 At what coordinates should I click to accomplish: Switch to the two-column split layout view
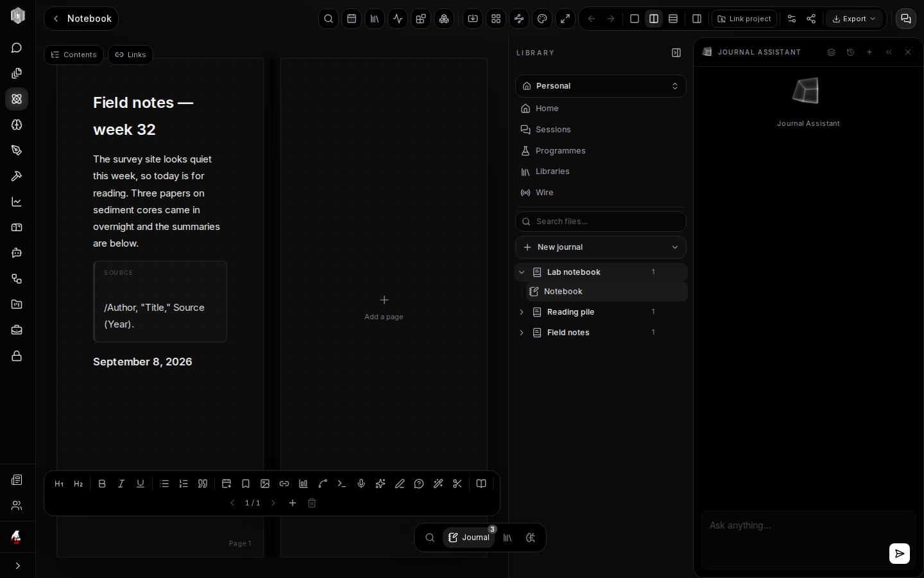654,19
